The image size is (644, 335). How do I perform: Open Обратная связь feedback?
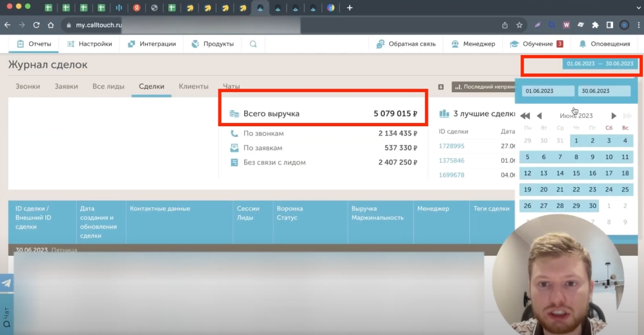tap(406, 44)
